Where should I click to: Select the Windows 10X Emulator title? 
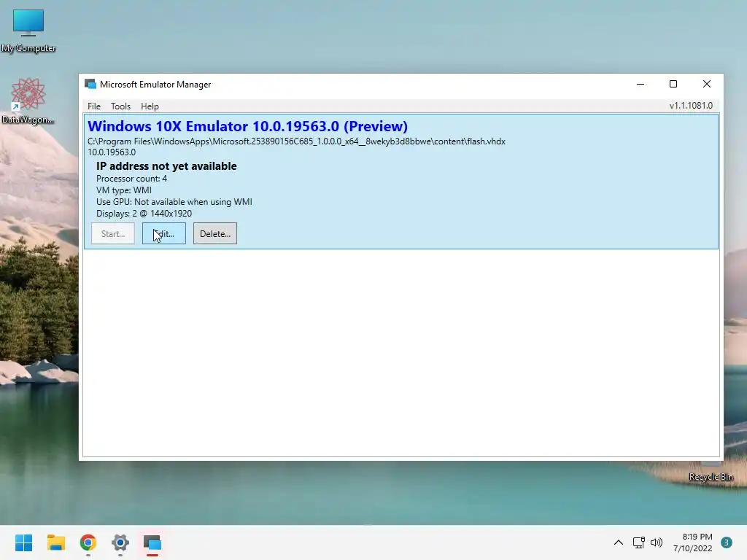[x=248, y=126]
